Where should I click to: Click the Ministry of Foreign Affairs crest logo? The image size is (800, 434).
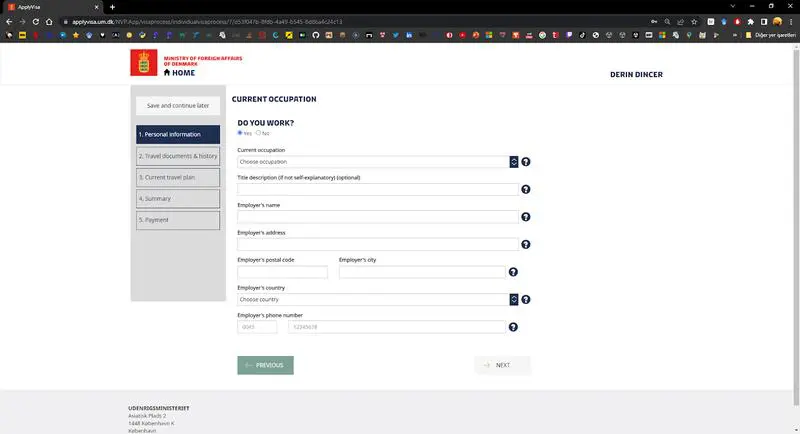tap(144, 63)
